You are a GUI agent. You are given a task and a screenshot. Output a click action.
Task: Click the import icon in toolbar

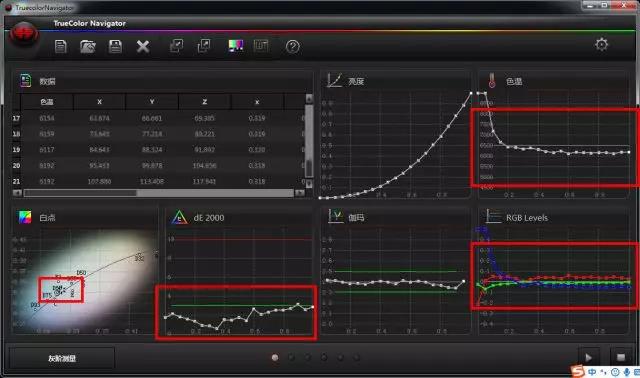[176, 46]
